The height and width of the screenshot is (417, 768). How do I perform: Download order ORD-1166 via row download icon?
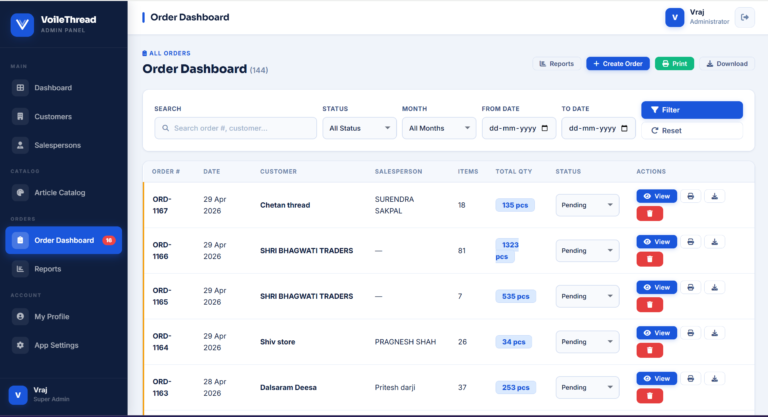[x=715, y=242]
